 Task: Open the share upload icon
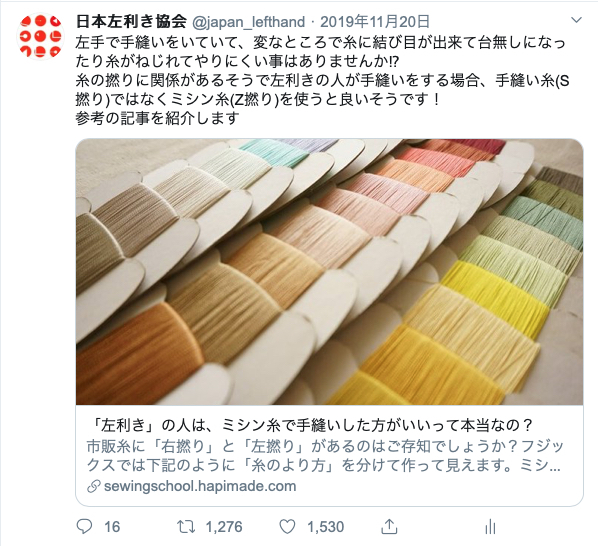pos(389,527)
